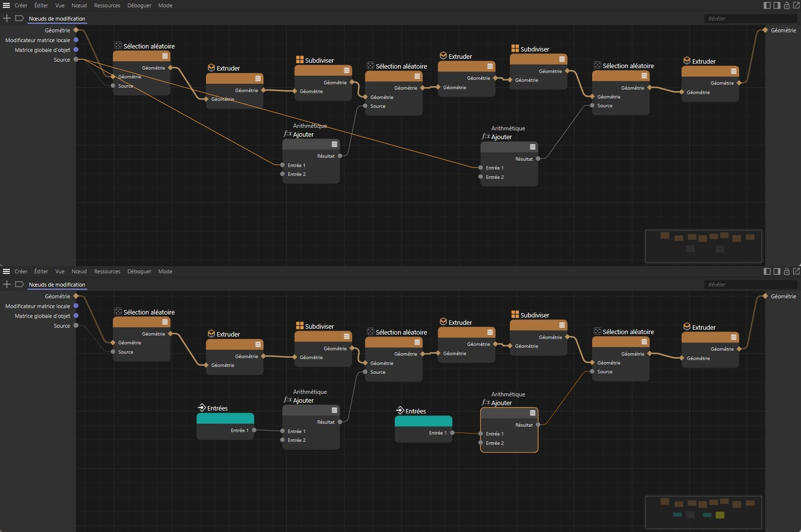Click the f:x icon of the highlighted Ajouter node
Image resolution: width=801 pixels, height=532 pixels.
(486, 402)
